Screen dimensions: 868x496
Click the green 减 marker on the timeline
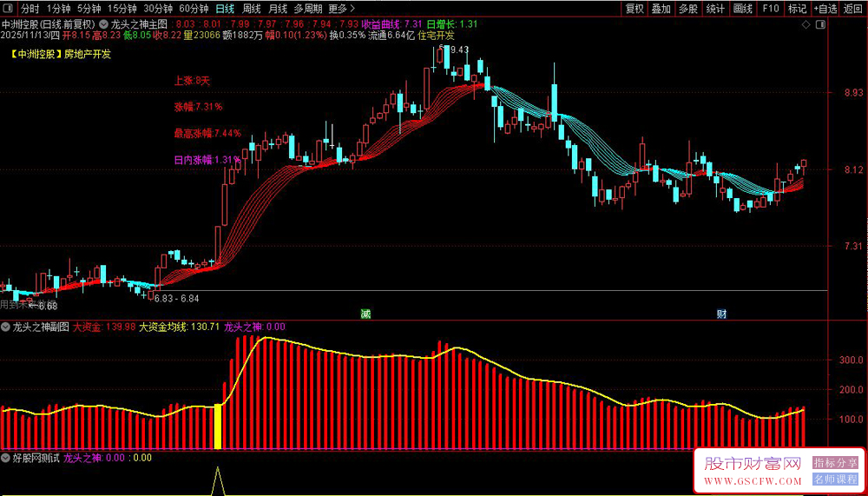[x=365, y=314]
